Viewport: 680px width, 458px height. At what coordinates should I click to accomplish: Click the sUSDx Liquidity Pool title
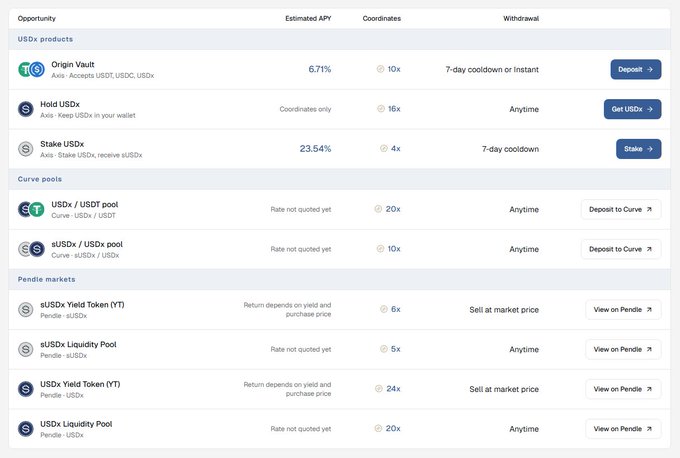(x=78, y=344)
